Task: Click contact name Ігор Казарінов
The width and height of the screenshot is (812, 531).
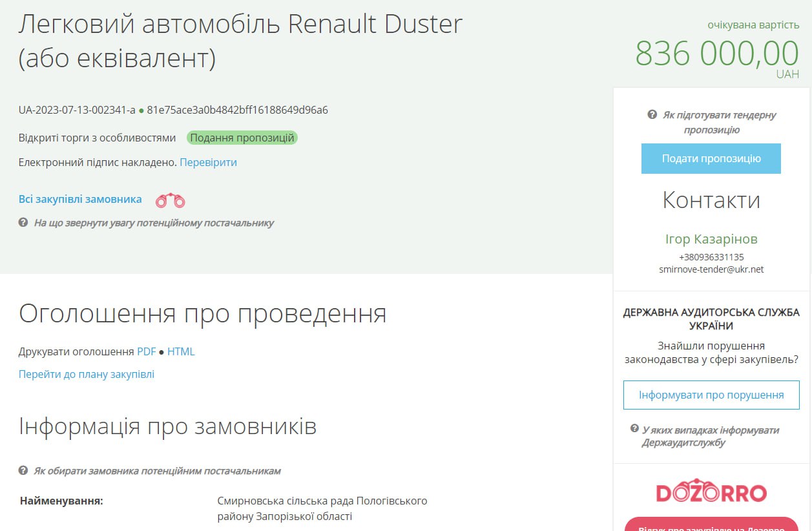Action: pyautogui.click(x=711, y=239)
